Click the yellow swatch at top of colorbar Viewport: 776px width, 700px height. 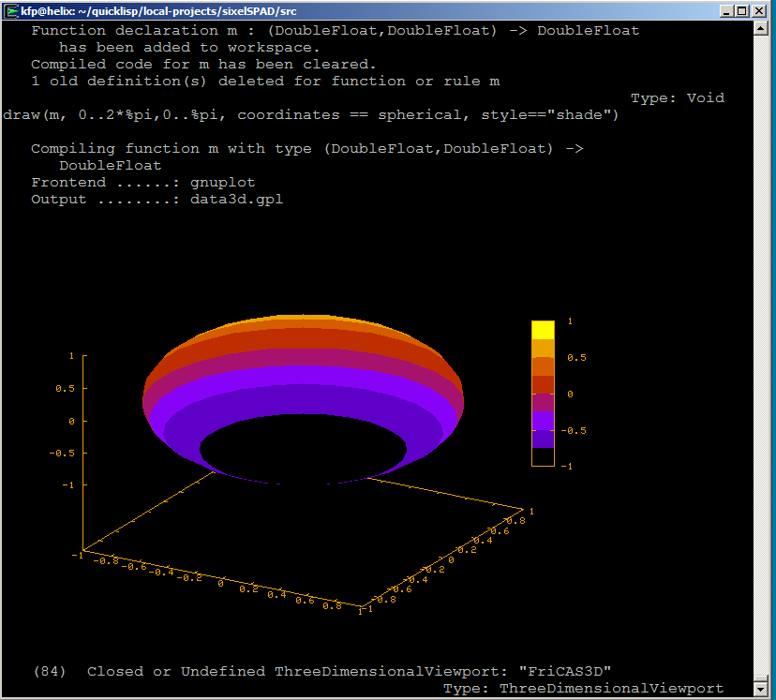(x=543, y=329)
